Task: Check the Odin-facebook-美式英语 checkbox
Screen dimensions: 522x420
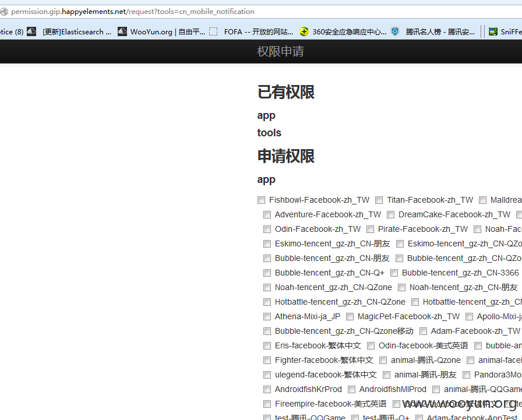Action: [371, 346]
